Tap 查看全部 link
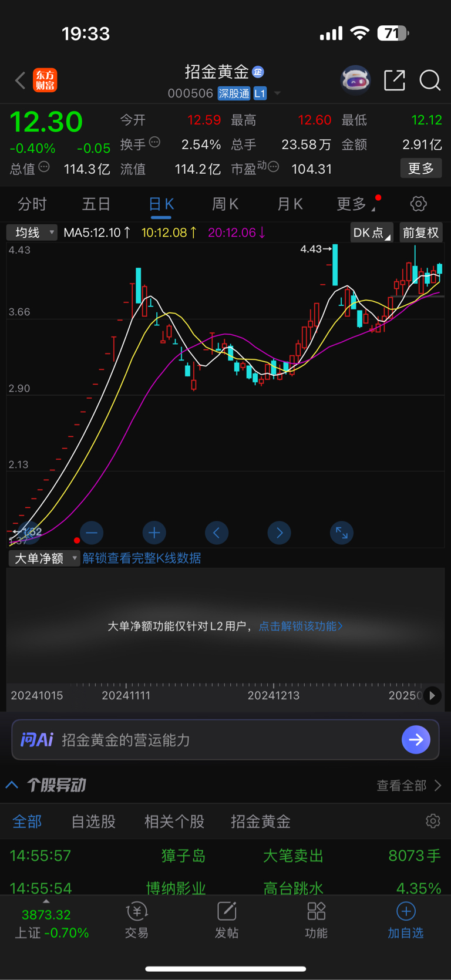The width and height of the screenshot is (451, 980). [409, 786]
